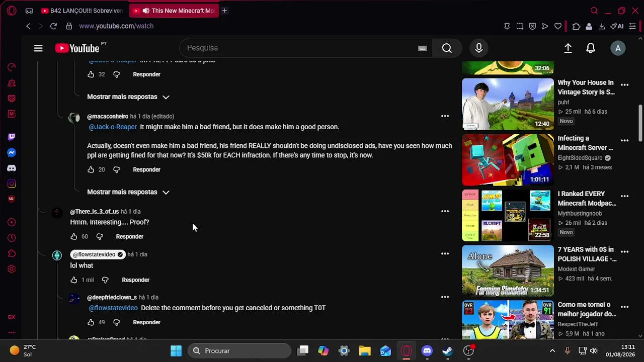644x362 pixels.
Task: Start voice search with the microphone icon
Action: [x=479, y=48]
